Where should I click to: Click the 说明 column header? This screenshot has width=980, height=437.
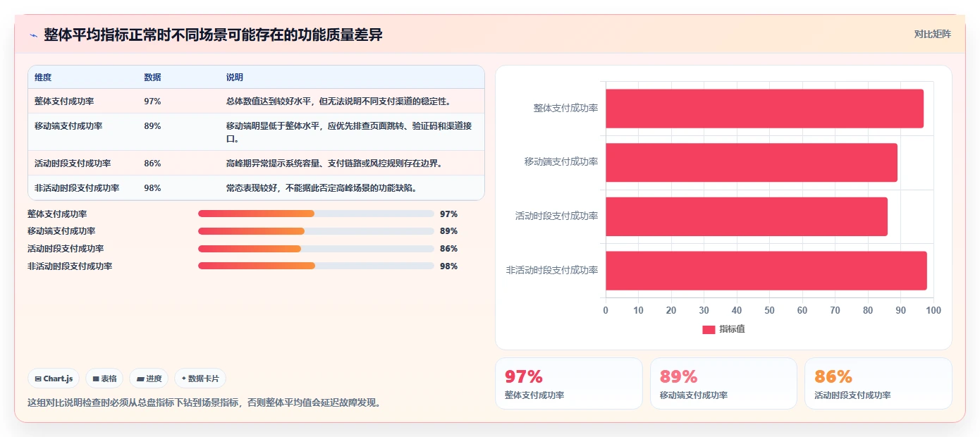tap(235, 78)
